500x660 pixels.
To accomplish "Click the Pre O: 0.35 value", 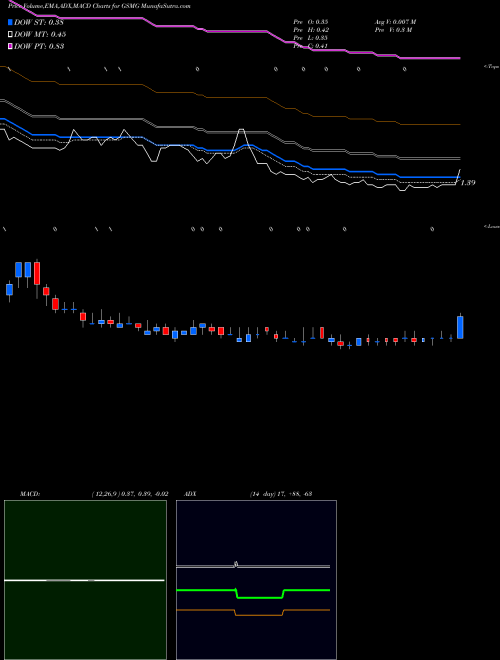I will click(311, 22).
